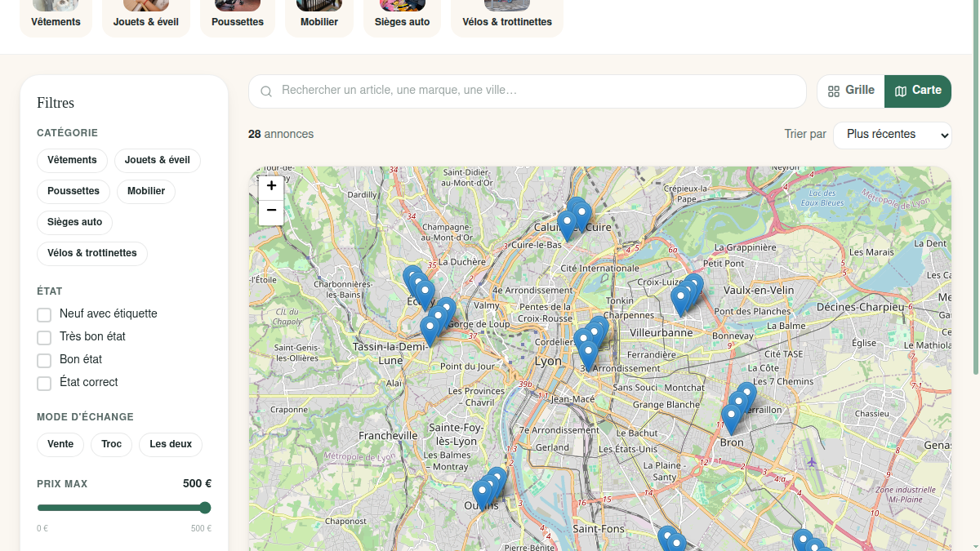Screen dimensions: 980x551
Task: Click the map pin at Oullins
Action: point(482,495)
